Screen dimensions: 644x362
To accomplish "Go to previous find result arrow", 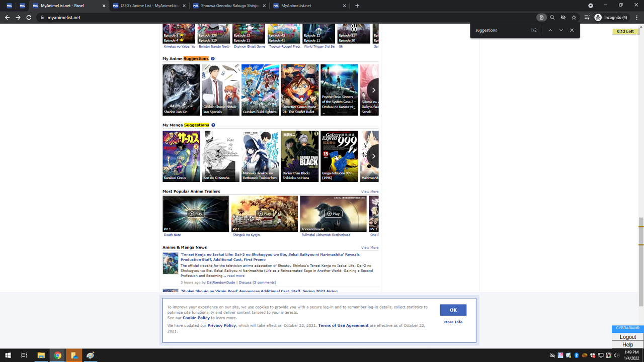I will pyautogui.click(x=550, y=30).
